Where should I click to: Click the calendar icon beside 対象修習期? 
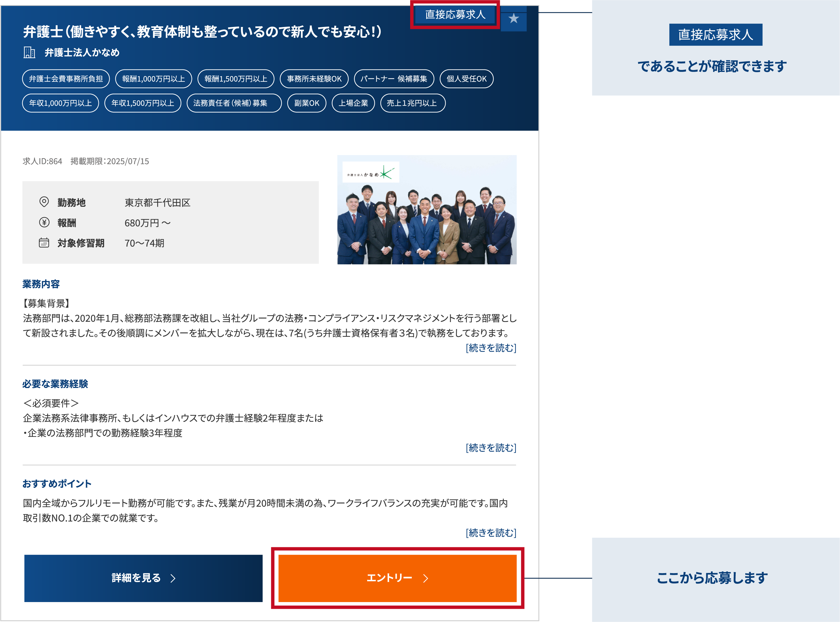point(44,243)
